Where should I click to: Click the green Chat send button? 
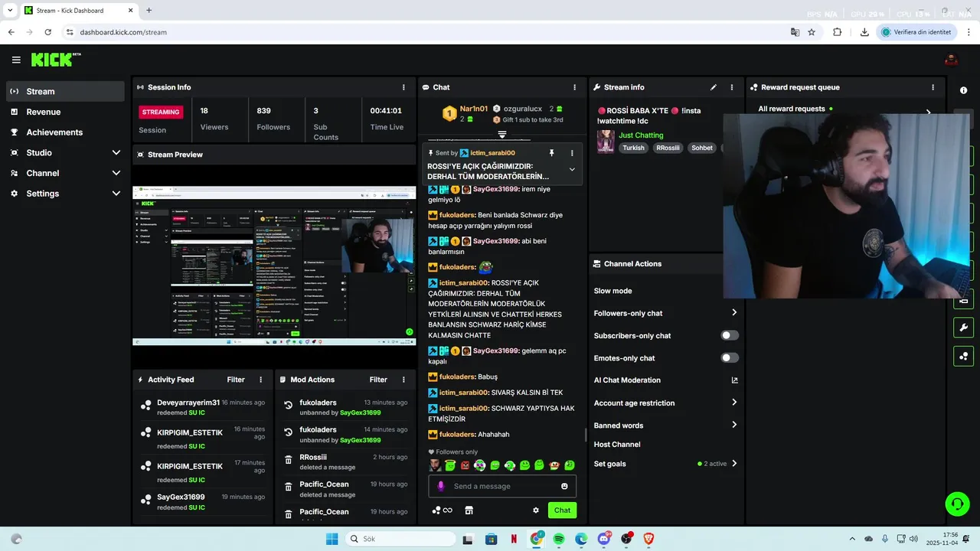point(562,510)
